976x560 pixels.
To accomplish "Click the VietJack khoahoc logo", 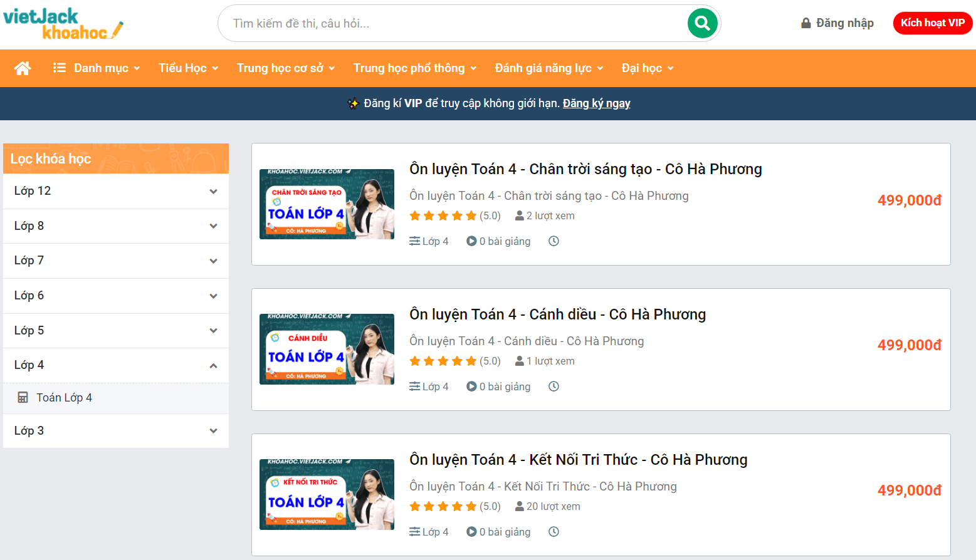I will tap(63, 24).
